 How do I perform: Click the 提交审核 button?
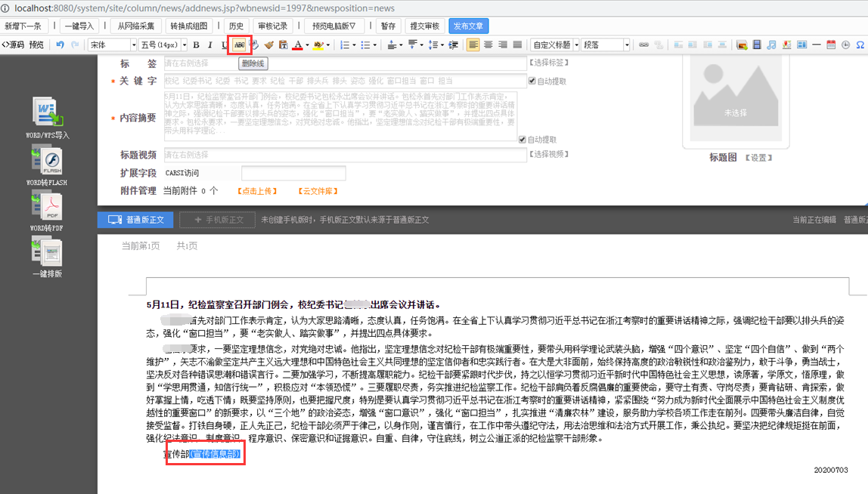(x=425, y=26)
